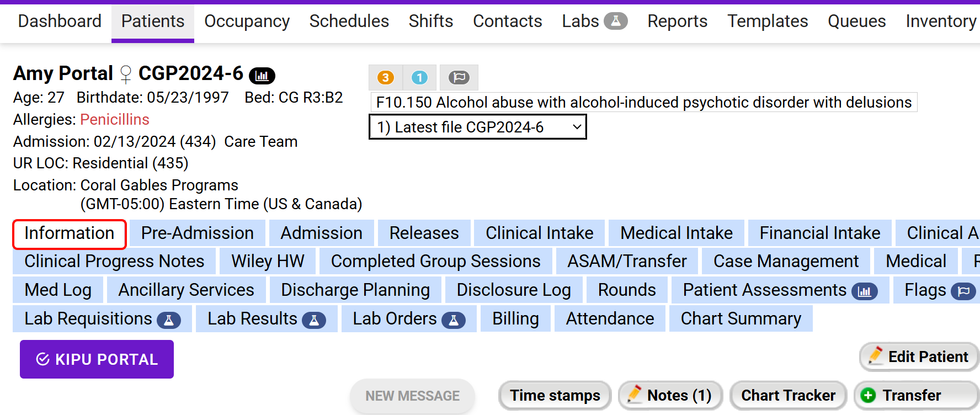Screen dimensions: 980x415
Task: Click the gray flag badge icon
Action: pyautogui.click(x=459, y=78)
